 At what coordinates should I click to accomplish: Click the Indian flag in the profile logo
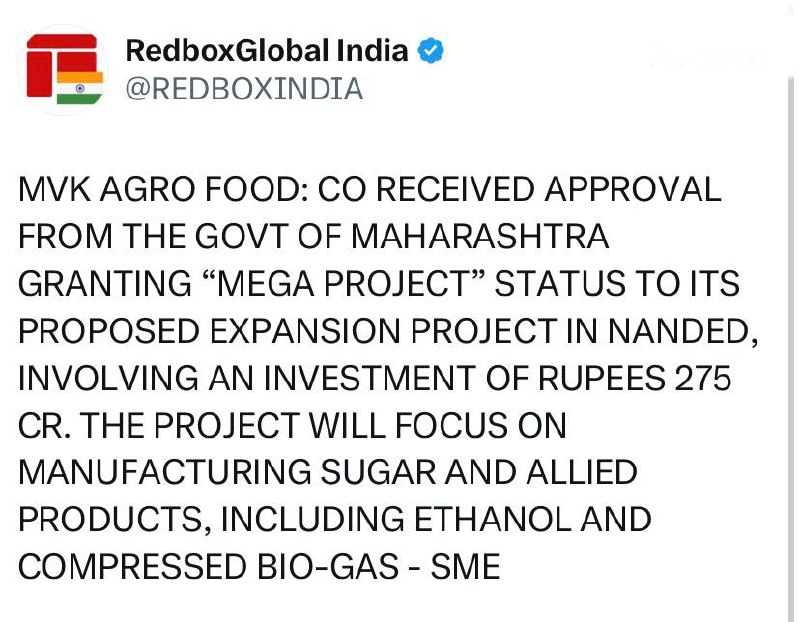pos(79,87)
